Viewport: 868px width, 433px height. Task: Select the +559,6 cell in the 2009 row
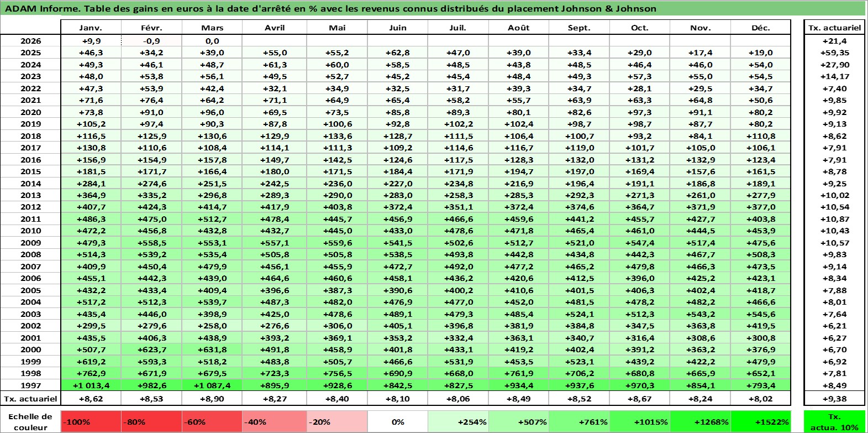(x=337, y=243)
